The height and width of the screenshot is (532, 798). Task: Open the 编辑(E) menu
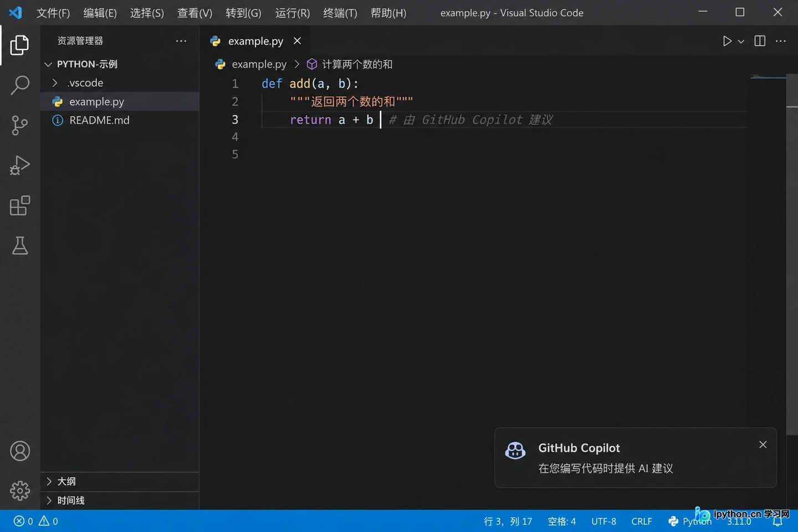[100, 13]
